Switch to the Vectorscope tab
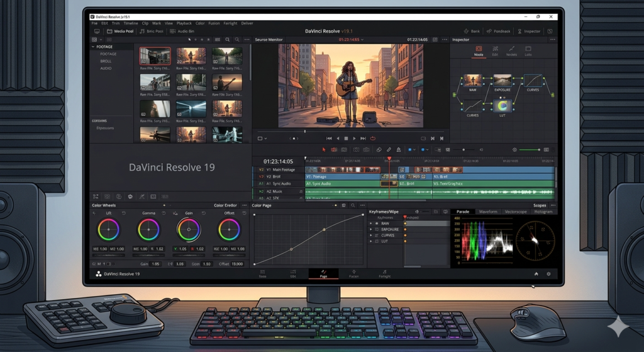644x352 pixels. tap(516, 212)
